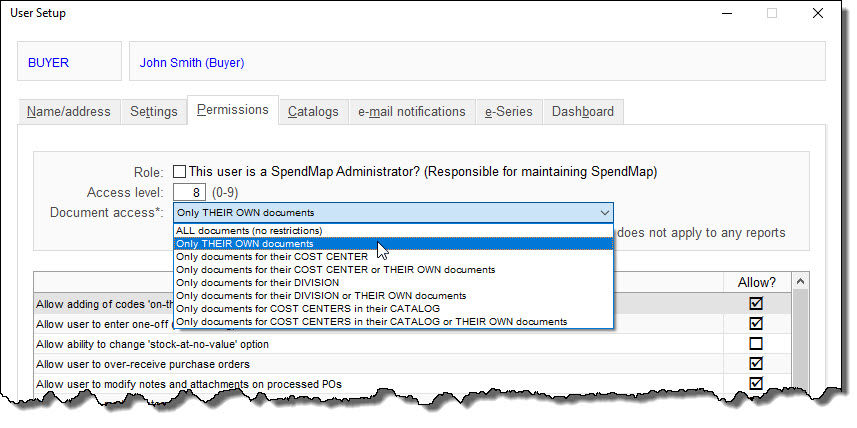Select 'ALL documents (no restrictions)' option
Viewport: 857px width, 428px height.
[x=250, y=231]
